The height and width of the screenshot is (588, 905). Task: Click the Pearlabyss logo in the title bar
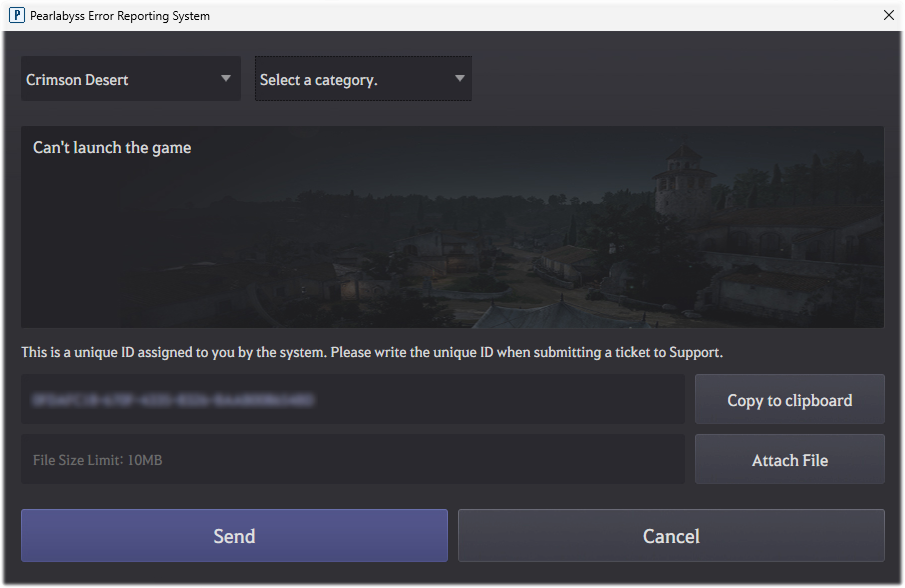point(17,16)
